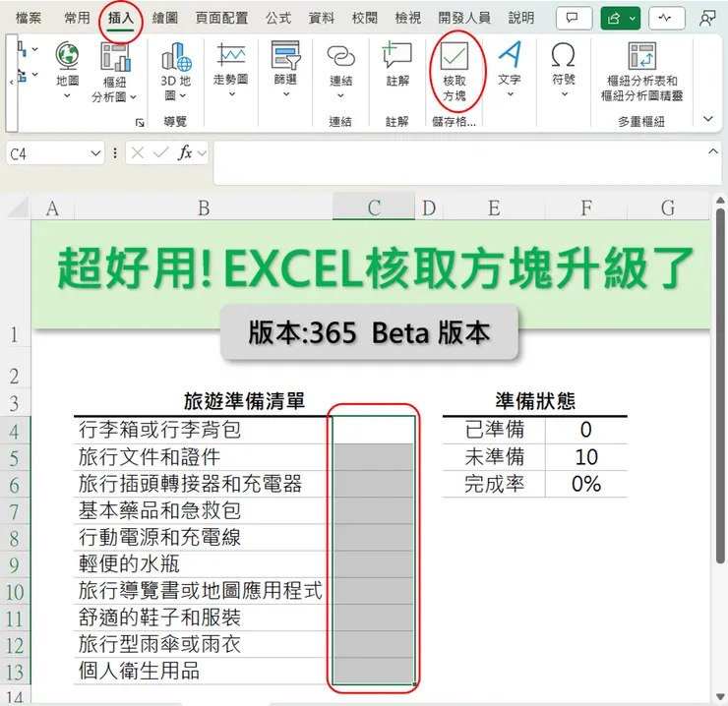Click the 完成率 0% value cell
The width and height of the screenshot is (728, 706).
coord(586,484)
